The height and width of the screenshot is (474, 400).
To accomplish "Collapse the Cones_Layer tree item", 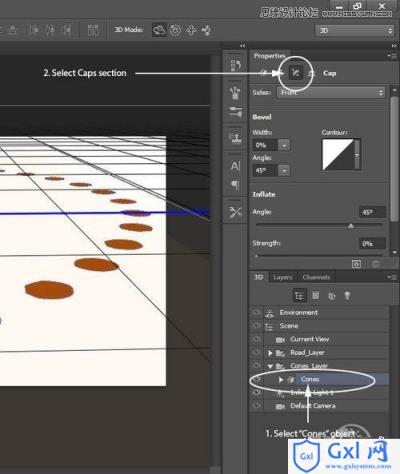I will [270, 366].
